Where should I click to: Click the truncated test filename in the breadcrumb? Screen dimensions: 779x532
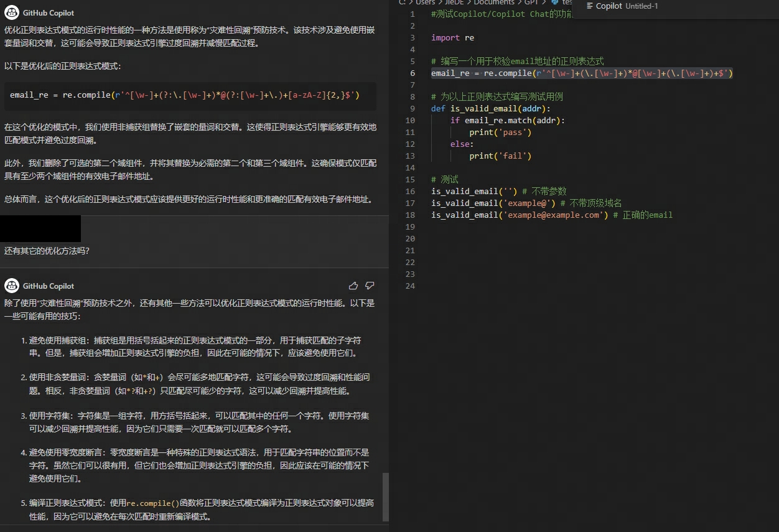pyautogui.click(x=566, y=3)
